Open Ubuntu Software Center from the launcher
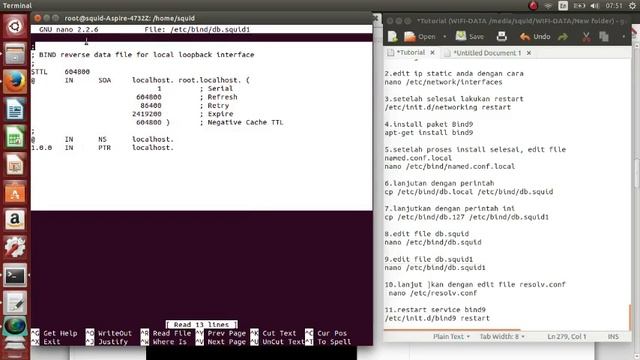 [15, 193]
